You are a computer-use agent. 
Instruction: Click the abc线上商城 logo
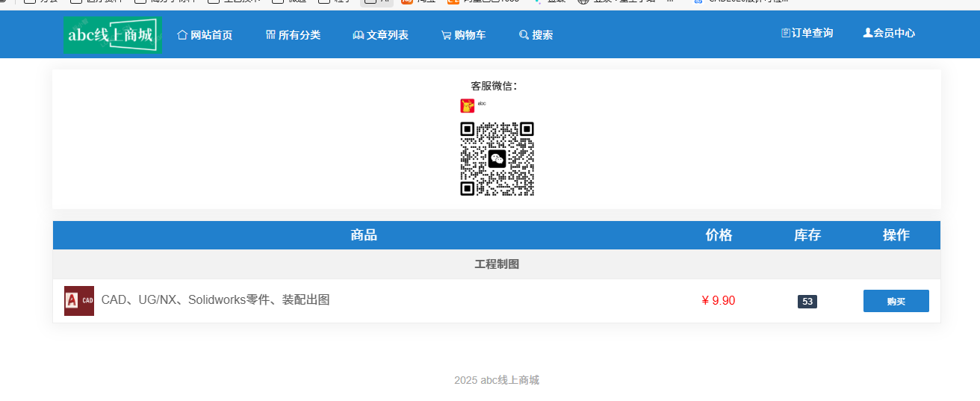[x=113, y=34]
